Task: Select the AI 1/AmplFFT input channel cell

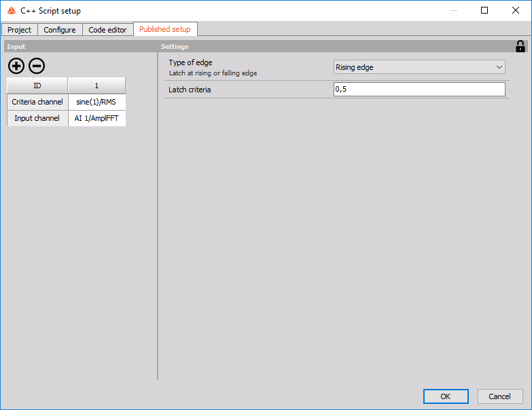Action: click(x=96, y=118)
